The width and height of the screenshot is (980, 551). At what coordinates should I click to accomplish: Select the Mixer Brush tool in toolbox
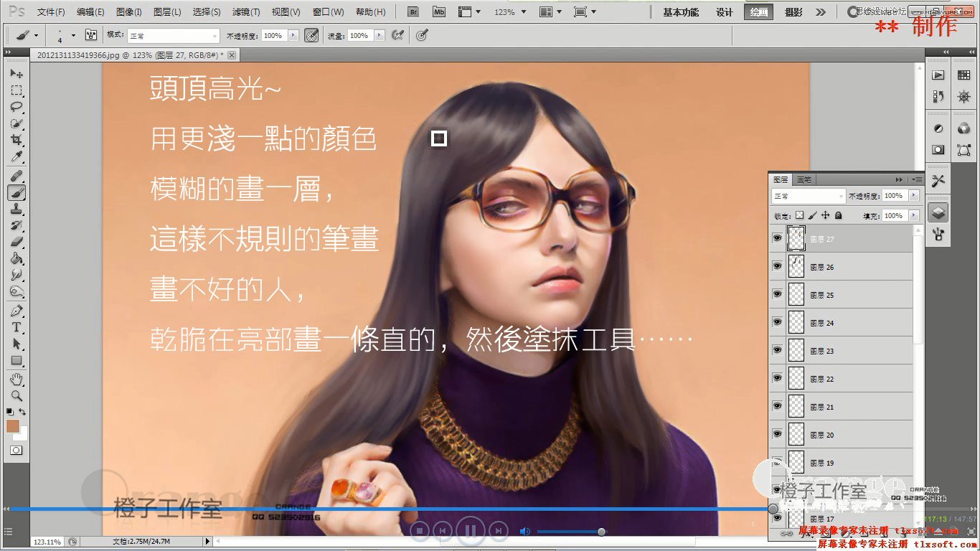(x=17, y=192)
